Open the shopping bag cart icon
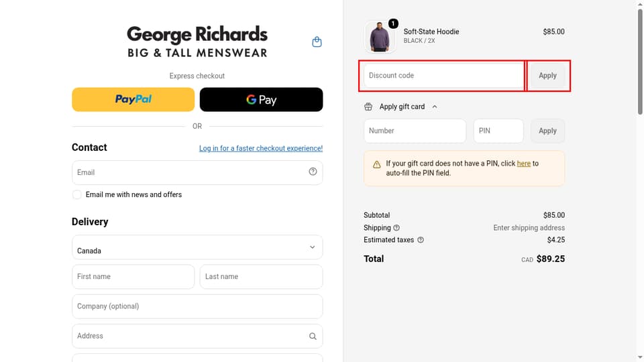The height and width of the screenshot is (362, 644). [317, 42]
